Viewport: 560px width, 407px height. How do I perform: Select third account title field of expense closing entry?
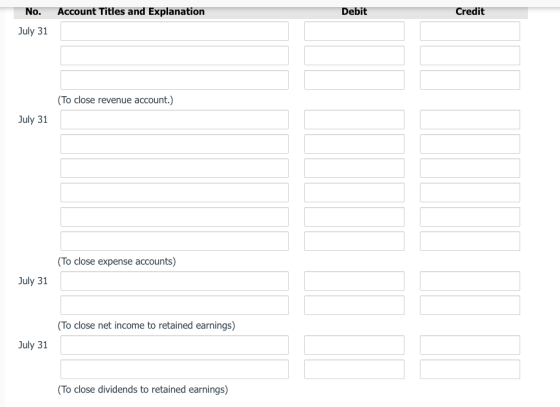174,168
